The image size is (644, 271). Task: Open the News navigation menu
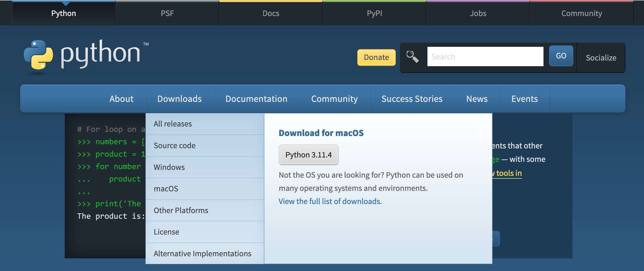(x=477, y=99)
